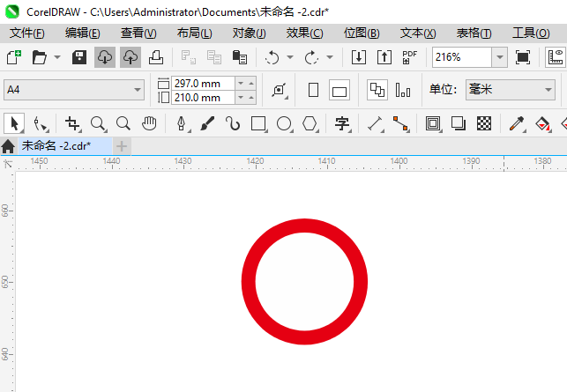Click the page height 210.0 mm field
This screenshot has width=567, height=392.
click(203, 98)
